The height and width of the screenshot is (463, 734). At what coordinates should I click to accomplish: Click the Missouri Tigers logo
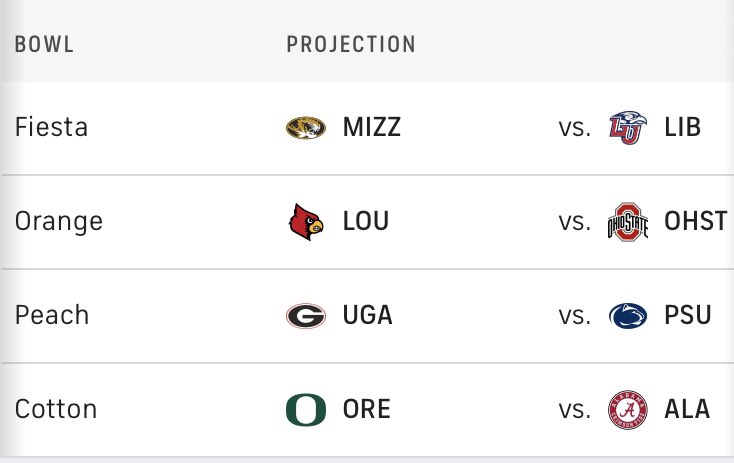[x=306, y=128]
